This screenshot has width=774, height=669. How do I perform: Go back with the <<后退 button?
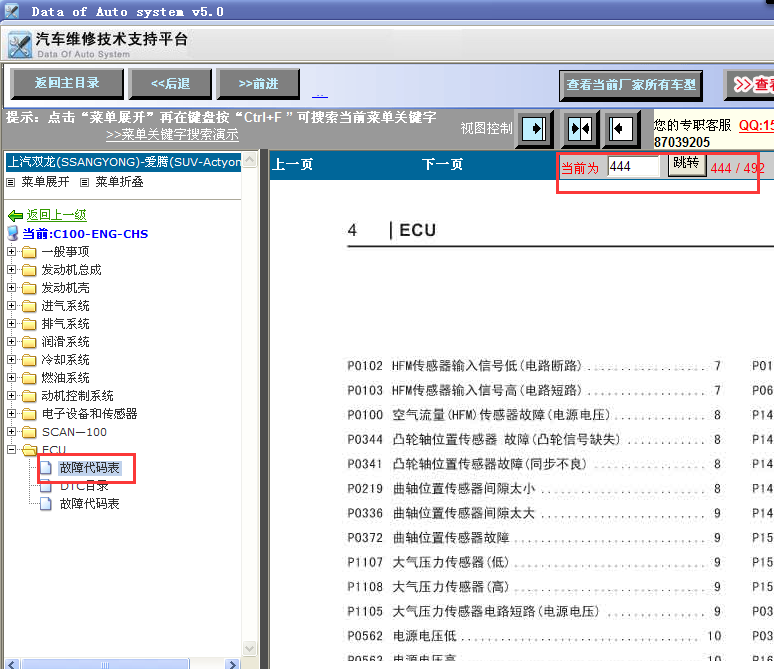[170, 83]
